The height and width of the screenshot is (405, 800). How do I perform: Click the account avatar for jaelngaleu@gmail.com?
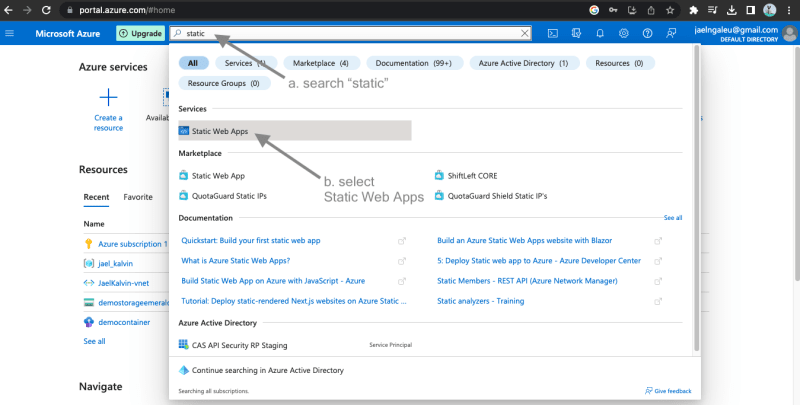point(790,34)
